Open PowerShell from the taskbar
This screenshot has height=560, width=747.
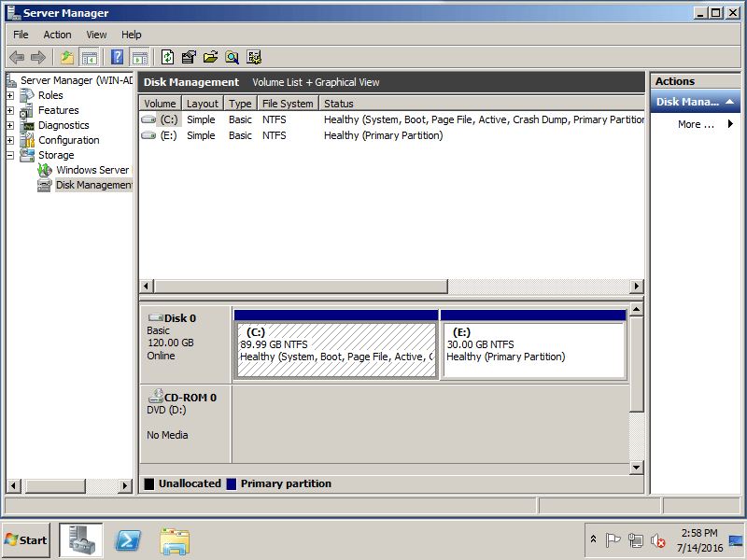128,540
